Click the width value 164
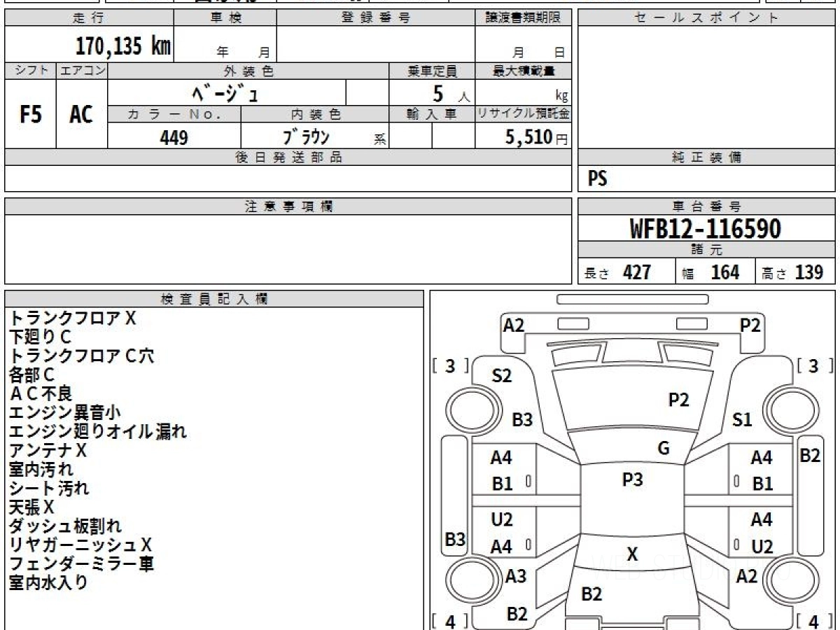Viewport: 840px width, 630px height. coord(724,272)
